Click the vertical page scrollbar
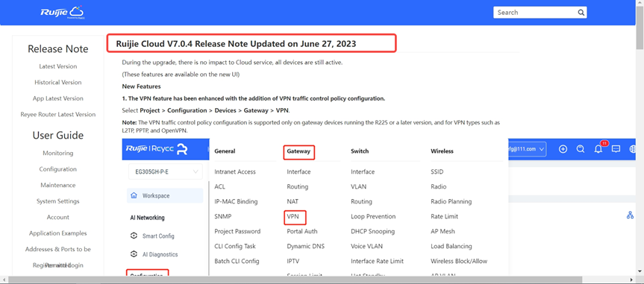Image resolution: width=644 pixels, height=284 pixels. click(x=640, y=27)
